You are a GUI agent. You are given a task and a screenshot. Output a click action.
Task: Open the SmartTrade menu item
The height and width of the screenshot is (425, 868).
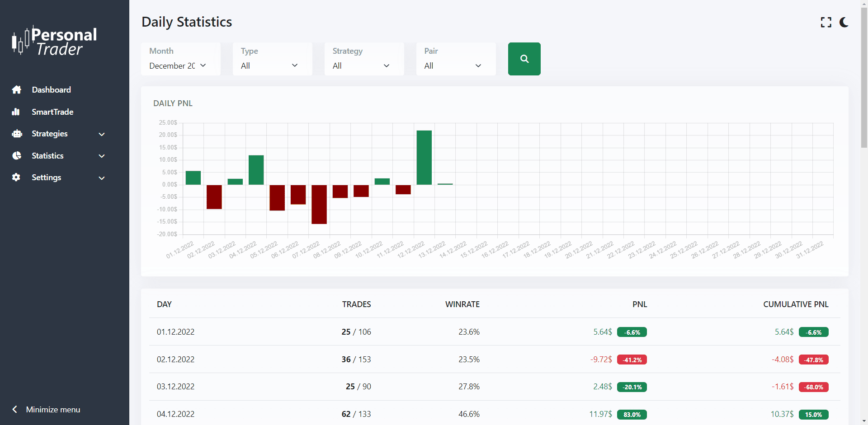coord(52,112)
